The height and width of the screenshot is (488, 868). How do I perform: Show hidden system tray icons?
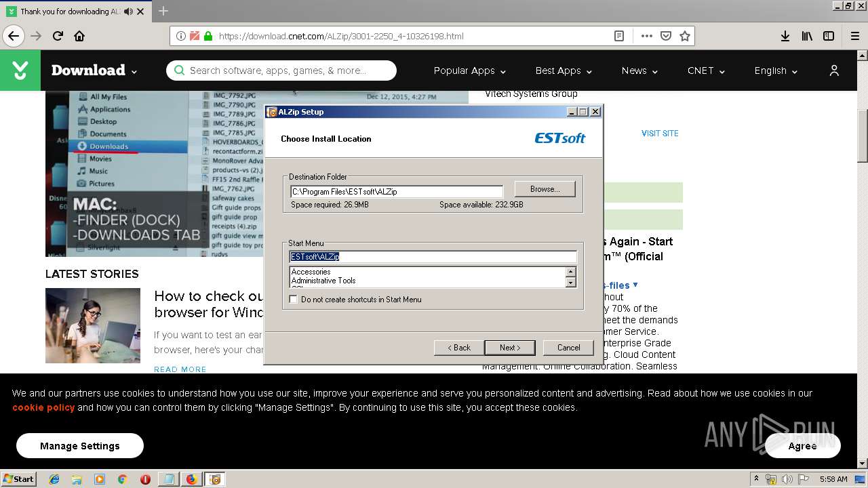tap(757, 479)
